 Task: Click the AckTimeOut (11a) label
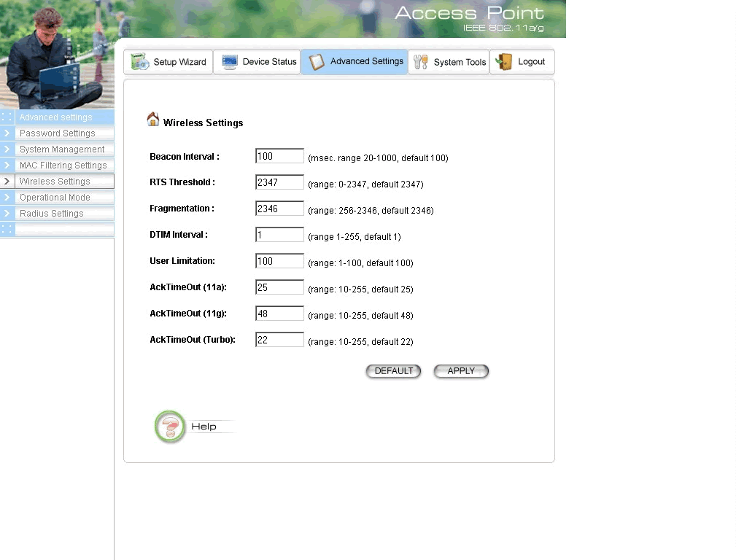click(188, 287)
